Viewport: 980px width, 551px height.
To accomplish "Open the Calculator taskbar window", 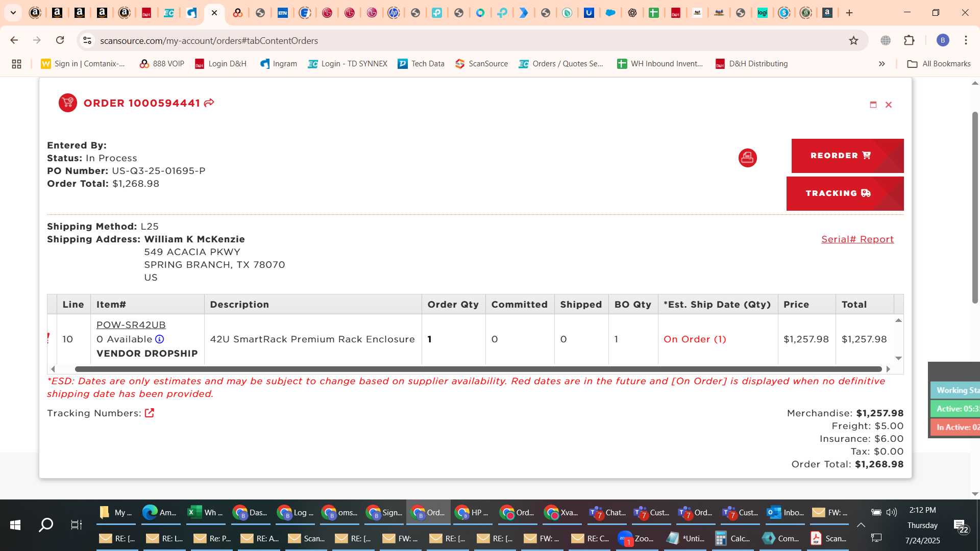I will pyautogui.click(x=733, y=538).
